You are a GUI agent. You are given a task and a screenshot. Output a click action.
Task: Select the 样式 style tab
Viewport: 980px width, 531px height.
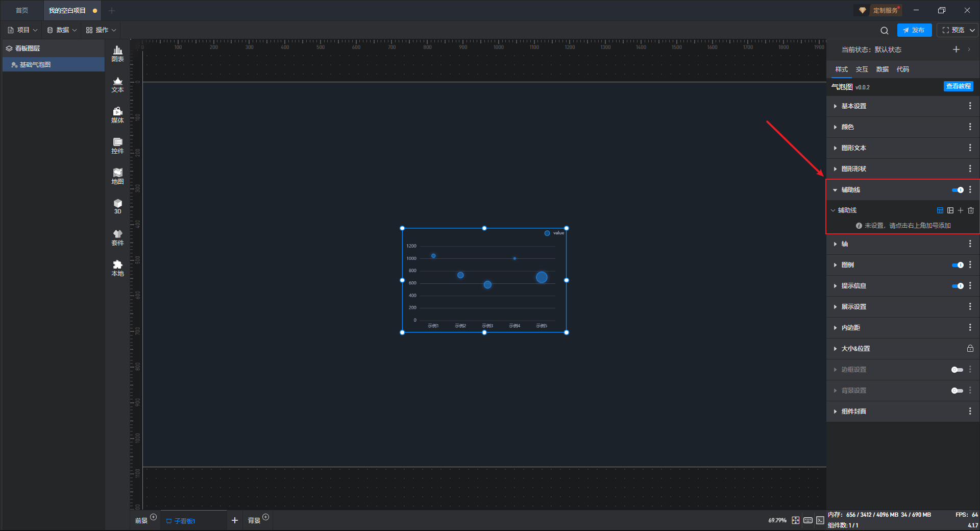click(x=841, y=69)
